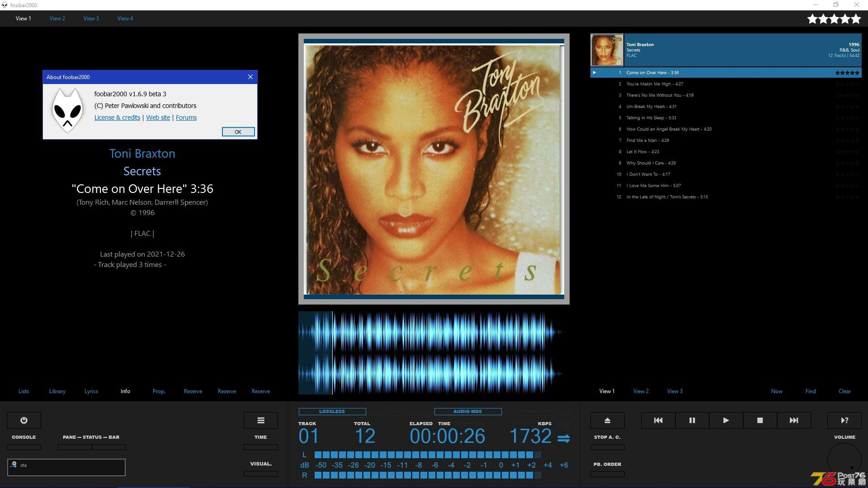Switch to View 2 top tab
Viewport: 868px width, 488px height.
(57, 19)
